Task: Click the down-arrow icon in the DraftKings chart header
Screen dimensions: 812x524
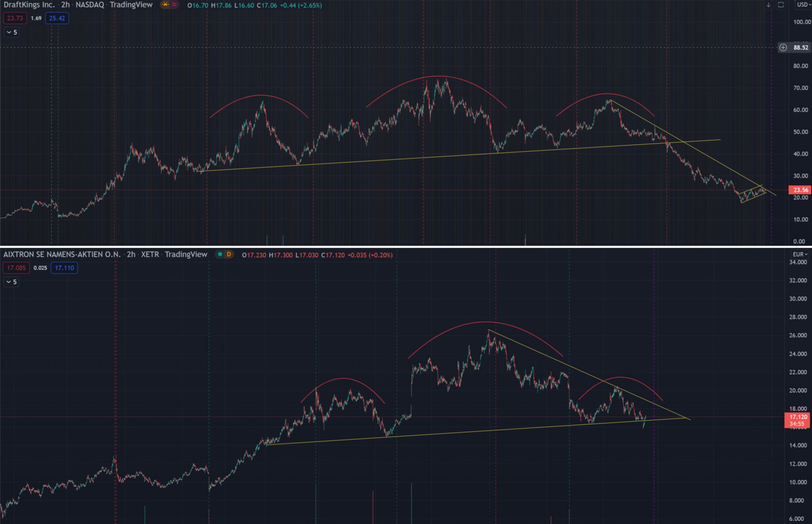Action: 768,5
